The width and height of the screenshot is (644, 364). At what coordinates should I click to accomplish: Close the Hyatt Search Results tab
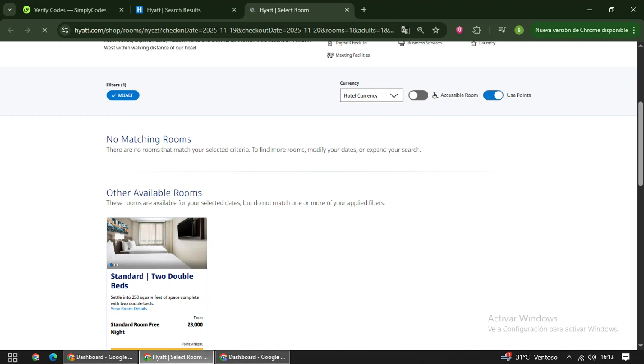234,10
